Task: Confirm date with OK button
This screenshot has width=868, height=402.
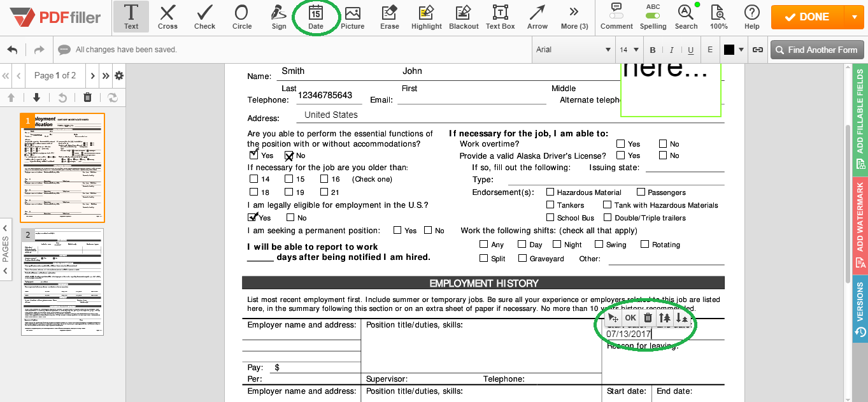Action: (630, 317)
